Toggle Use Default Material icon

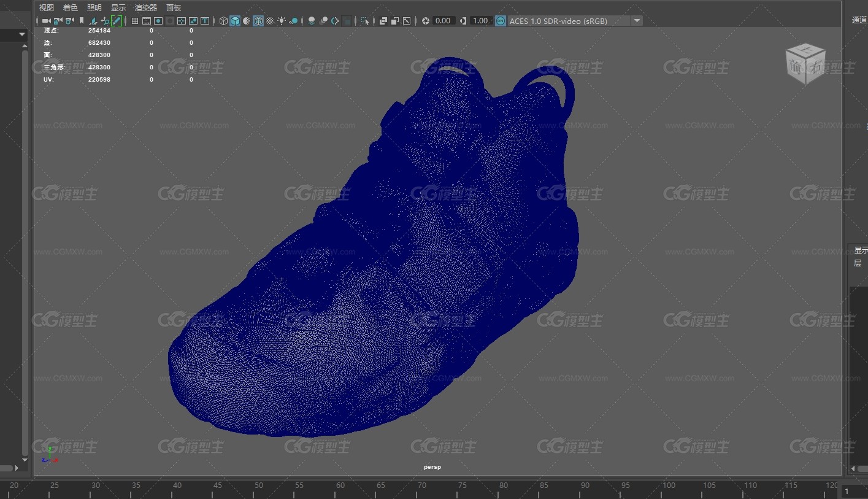247,21
